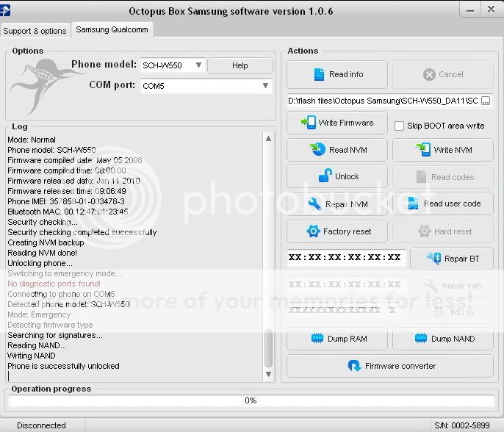Screen dimensions: 504x432
Task: Click the Write NVM icon
Action: coord(423,150)
